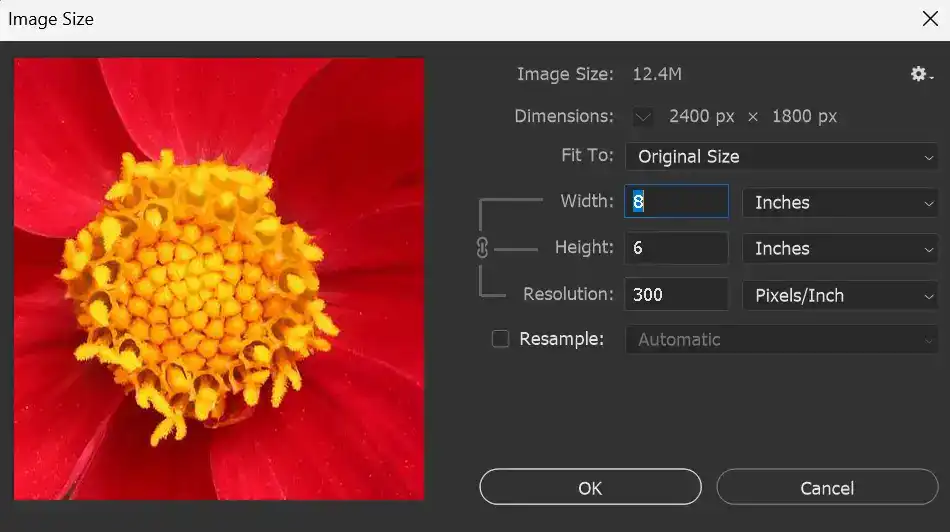Click in the Height input field
Image resolution: width=950 pixels, height=532 pixels.
tap(676, 248)
